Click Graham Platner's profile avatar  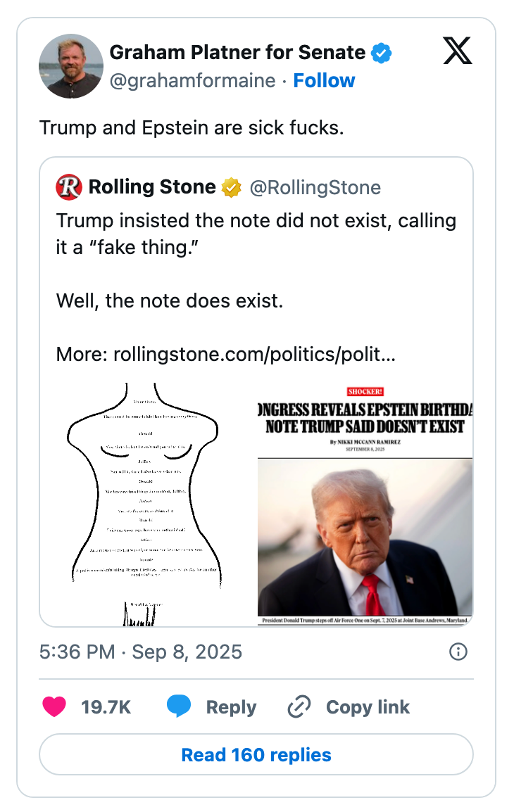click(x=71, y=65)
